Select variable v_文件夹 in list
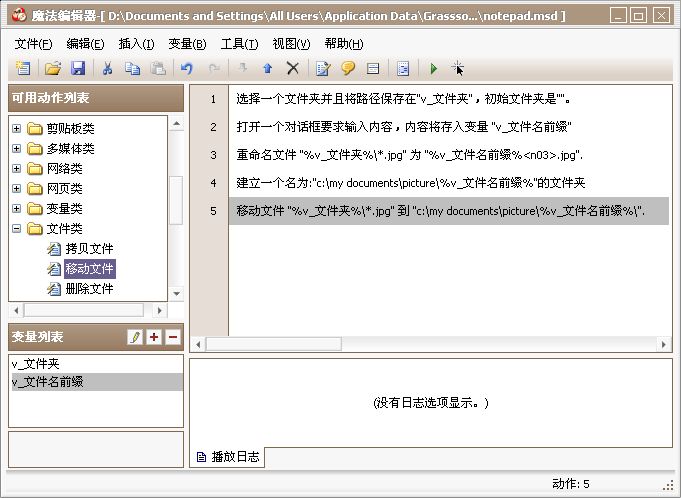 coord(96,364)
